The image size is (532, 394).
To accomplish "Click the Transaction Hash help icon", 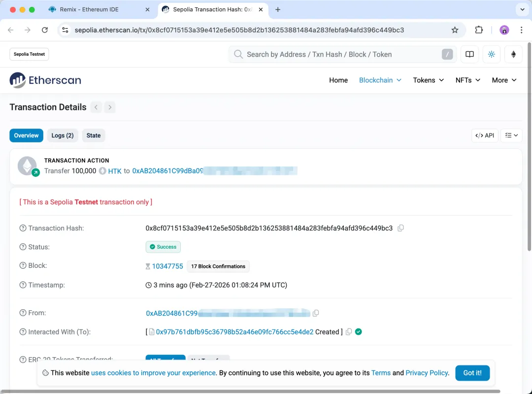I will coord(23,228).
